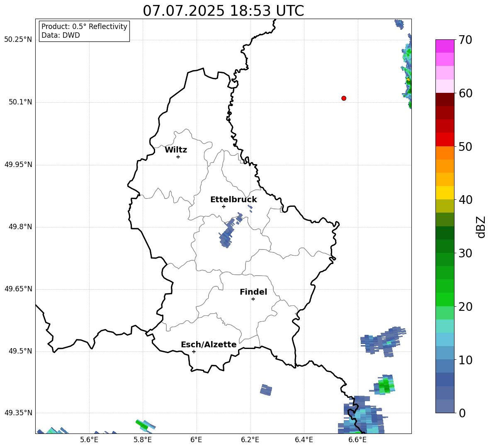This screenshot has width=491, height=448.
Task: Click the 50.1°N latitude label
Action: [x=20, y=102]
